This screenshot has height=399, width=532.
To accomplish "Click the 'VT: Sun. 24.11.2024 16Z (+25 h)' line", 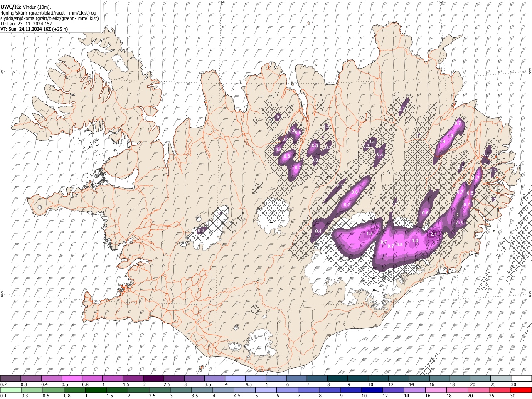I will point(34,29).
